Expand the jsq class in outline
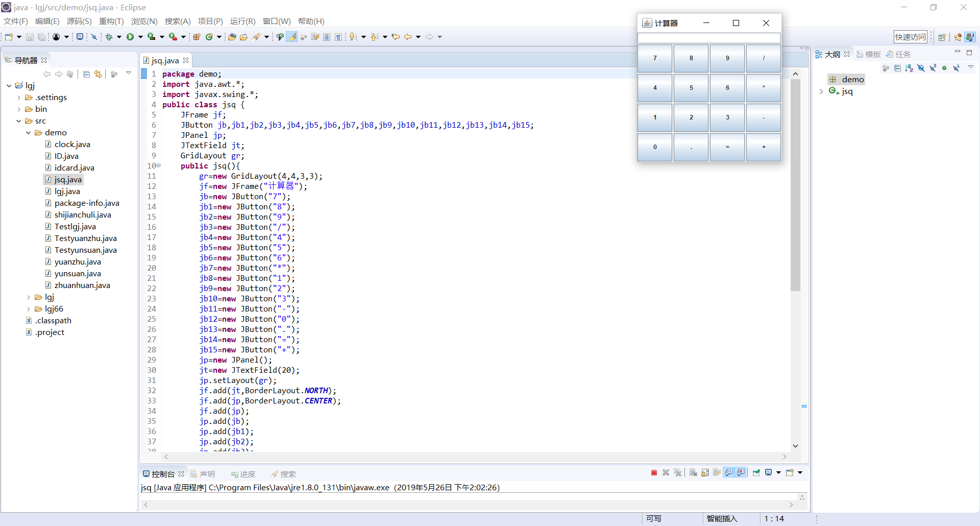The height and width of the screenshot is (526, 980). pos(821,91)
